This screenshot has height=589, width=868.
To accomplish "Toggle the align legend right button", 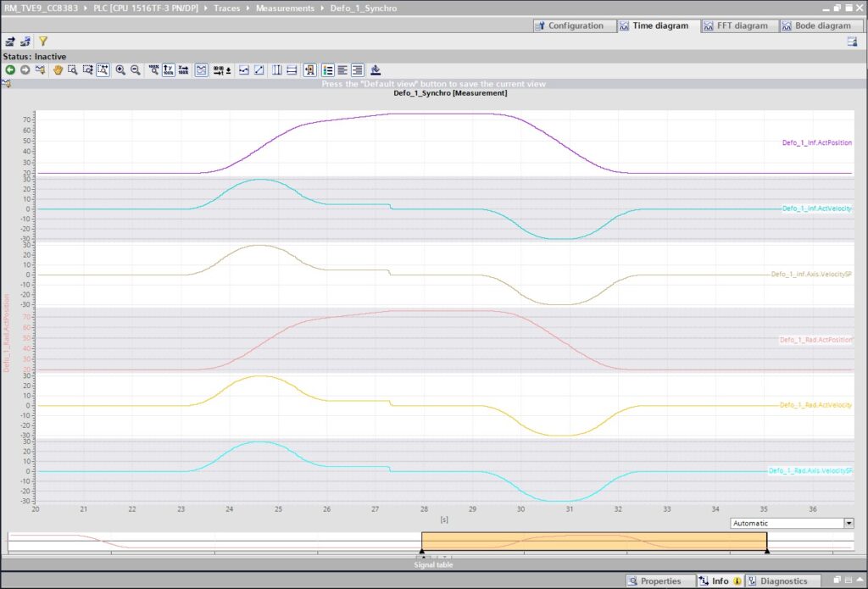I will click(358, 69).
